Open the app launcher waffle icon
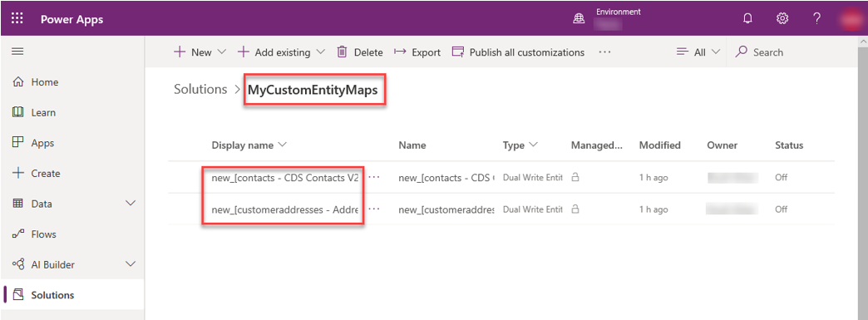This screenshot has height=320, width=868. pyautogui.click(x=17, y=18)
